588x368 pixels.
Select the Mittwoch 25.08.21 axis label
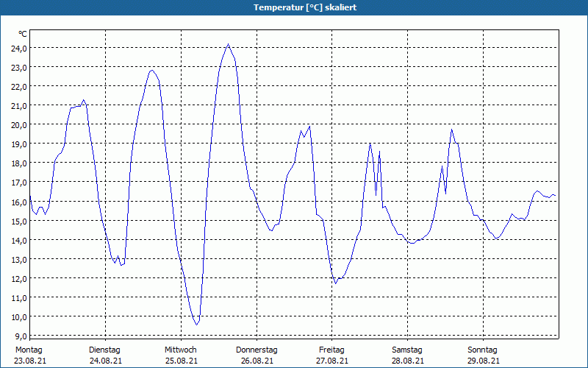pos(181,355)
